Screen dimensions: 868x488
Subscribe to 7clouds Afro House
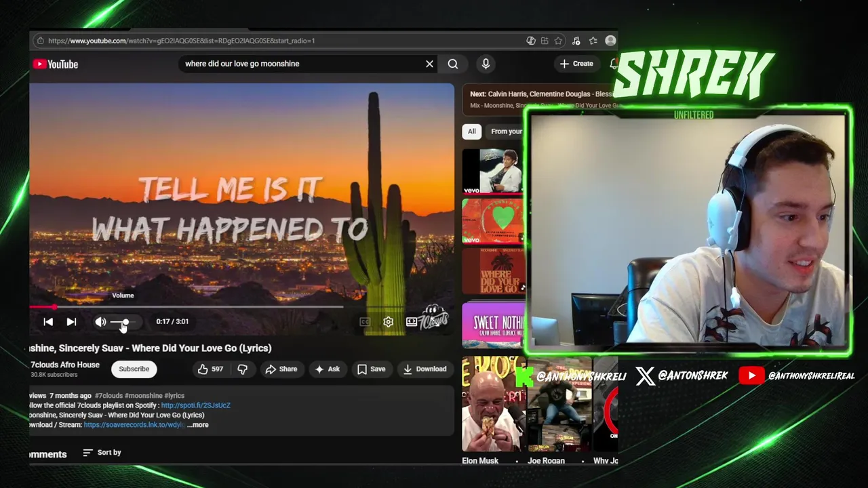(134, 369)
